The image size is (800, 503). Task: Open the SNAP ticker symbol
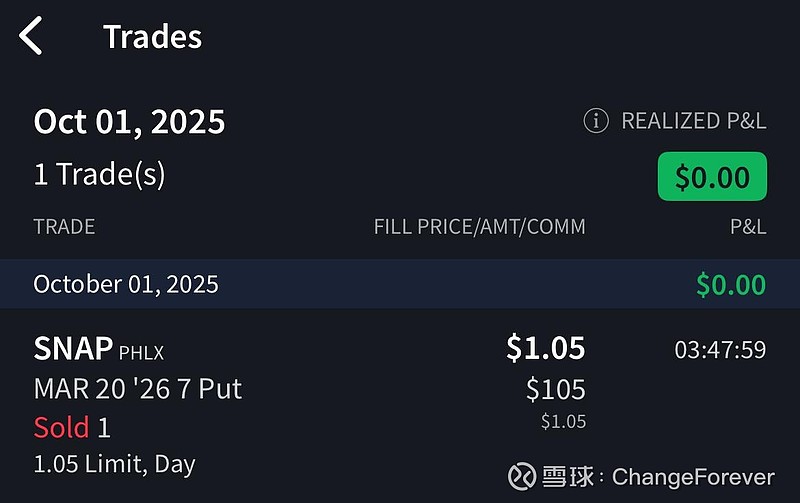(x=73, y=349)
